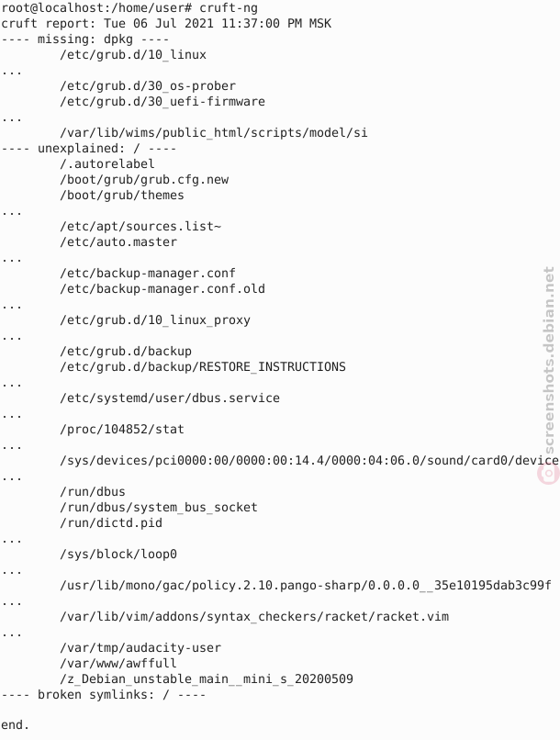Image resolution: width=560 pixels, height=740 pixels.
Task: Select the racket.vim syntax checker path
Action: click(x=254, y=616)
